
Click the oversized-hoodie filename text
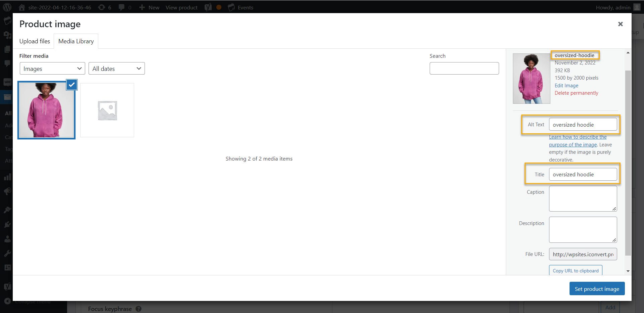coord(574,55)
